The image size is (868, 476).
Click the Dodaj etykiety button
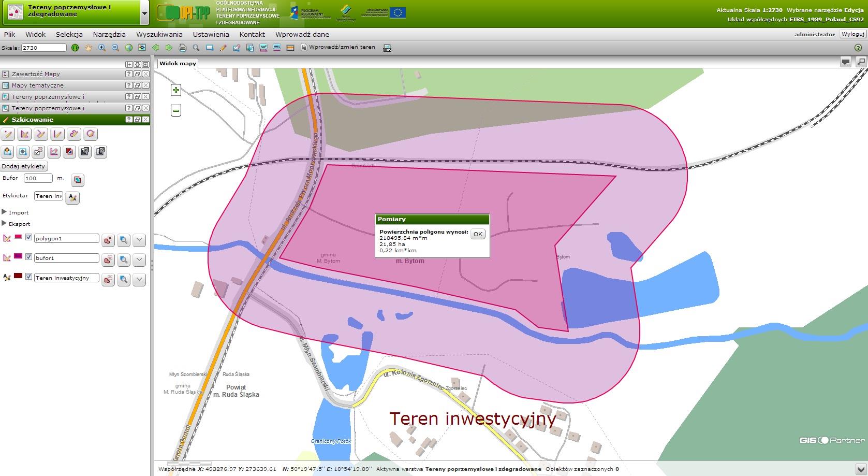(24, 166)
